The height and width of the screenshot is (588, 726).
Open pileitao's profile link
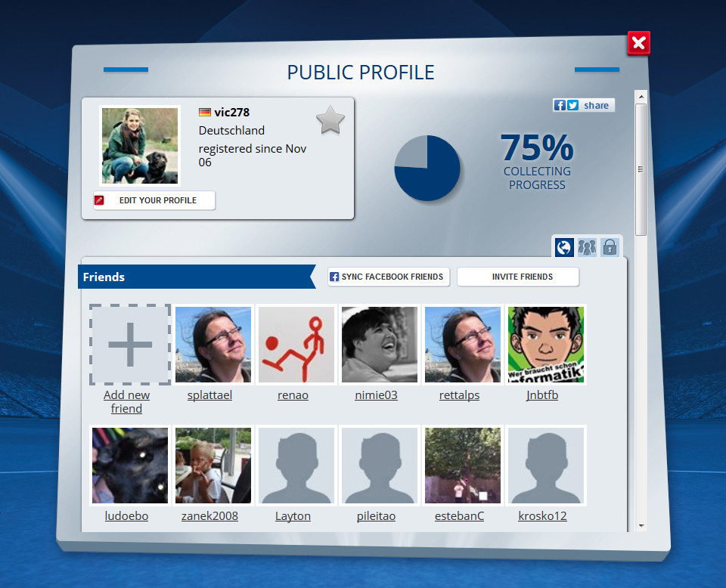point(376,516)
